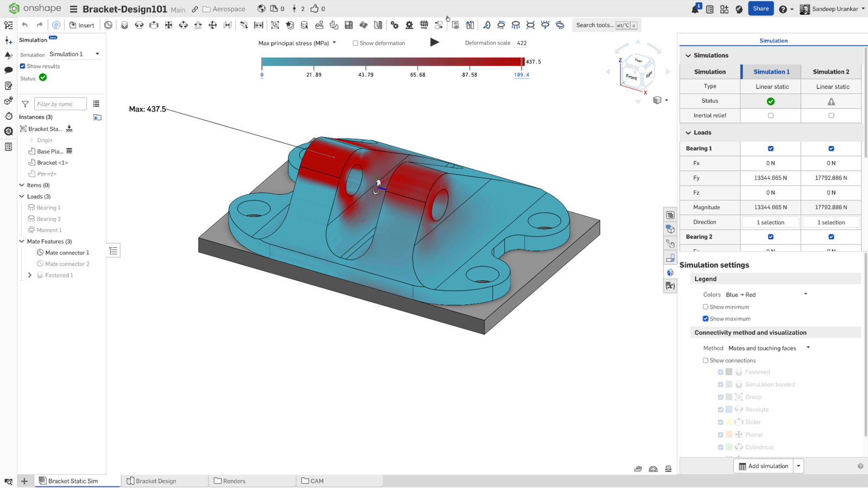Play the simulation results animation
Viewport: 868px width, 488px height.
point(434,42)
